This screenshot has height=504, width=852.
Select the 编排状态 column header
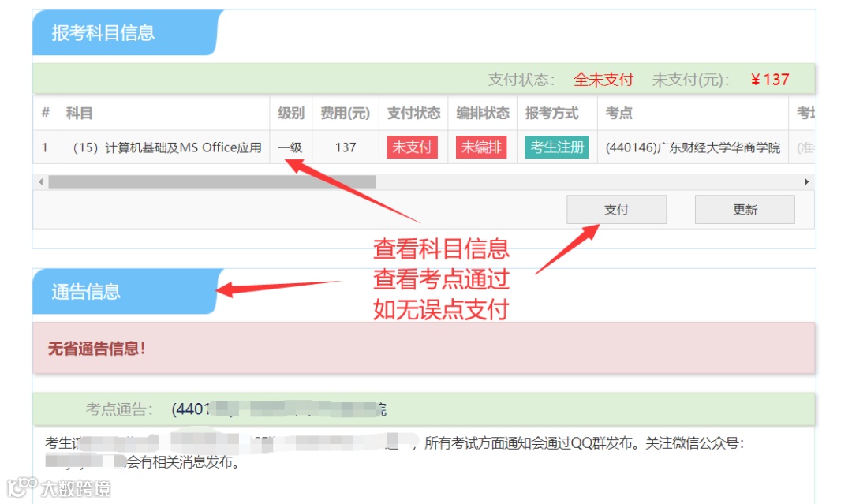pyautogui.click(x=483, y=113)
